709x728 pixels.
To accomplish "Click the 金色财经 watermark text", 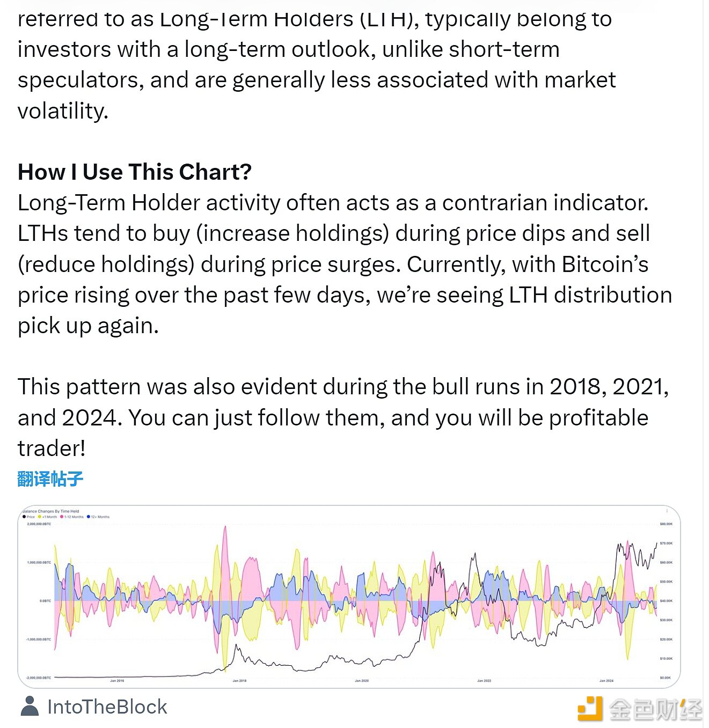I will 655,709.
